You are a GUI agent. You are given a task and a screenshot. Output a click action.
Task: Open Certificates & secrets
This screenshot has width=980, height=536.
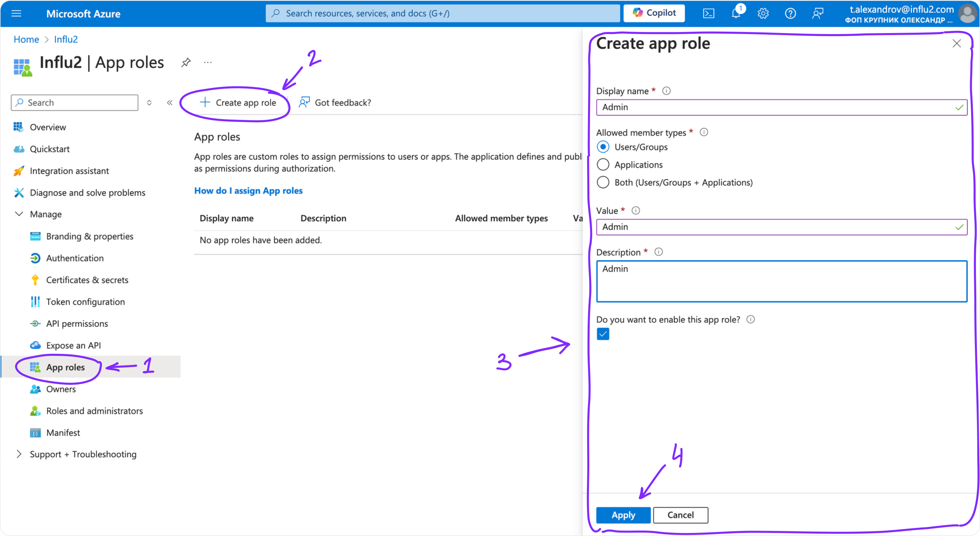click(87, 280)
